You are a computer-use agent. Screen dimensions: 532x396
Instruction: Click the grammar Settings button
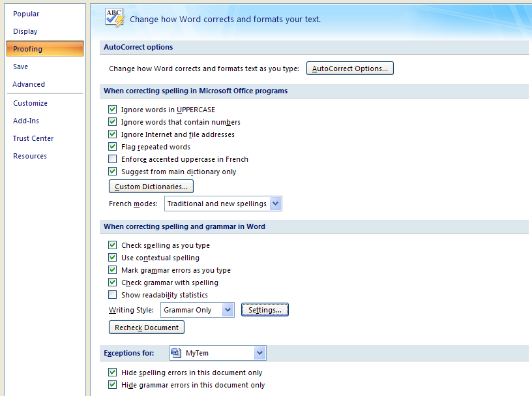[x=265, y=310]
